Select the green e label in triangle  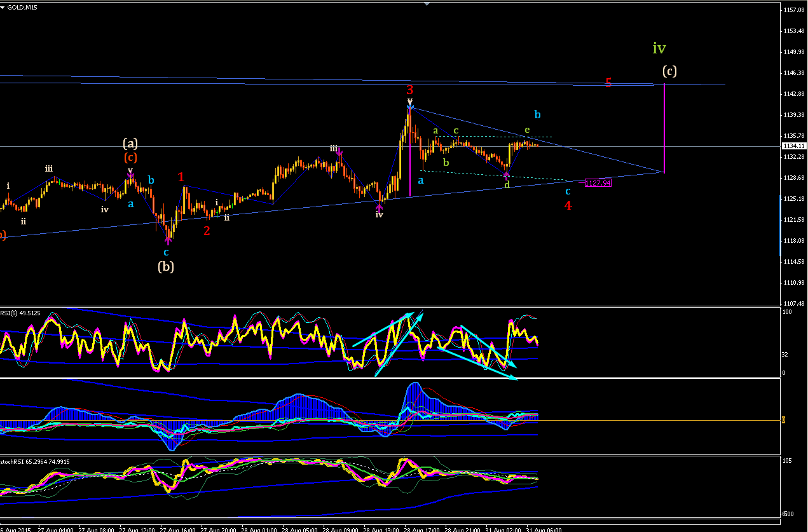[526, 130]
